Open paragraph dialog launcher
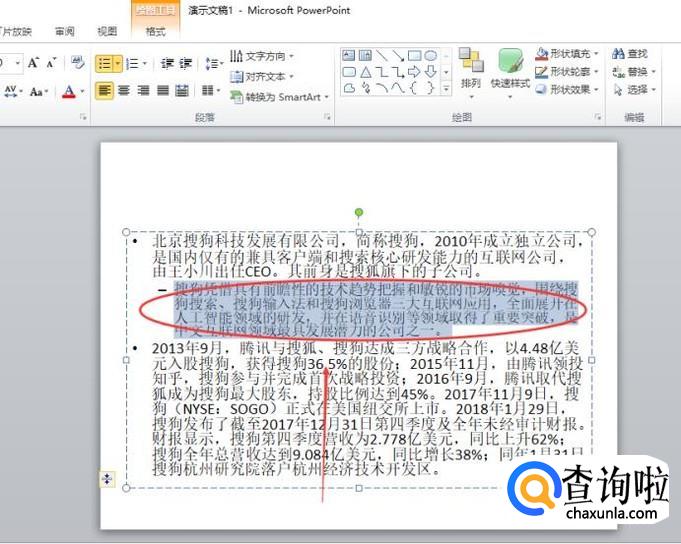Viewport: 681px width, 544px height. click(x=327, y=117)
